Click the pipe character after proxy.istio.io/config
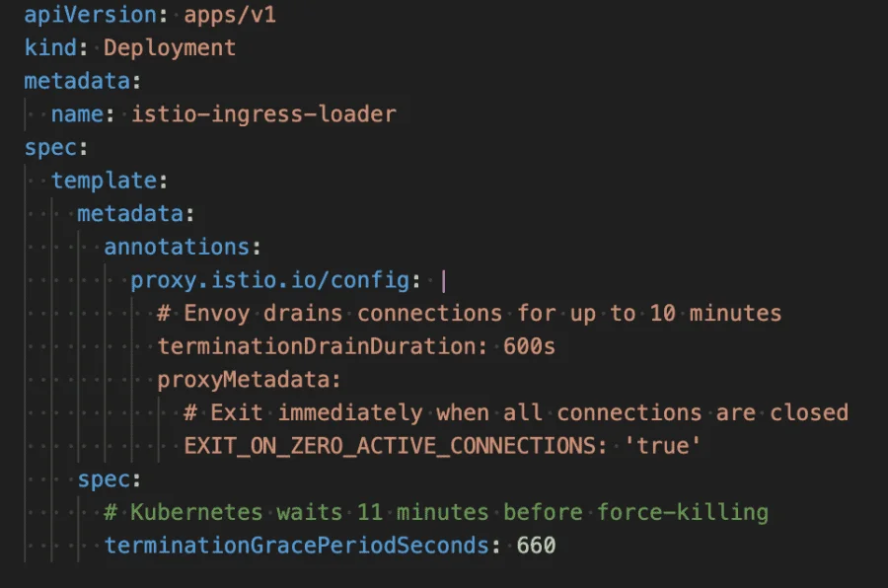 [443, 280]
